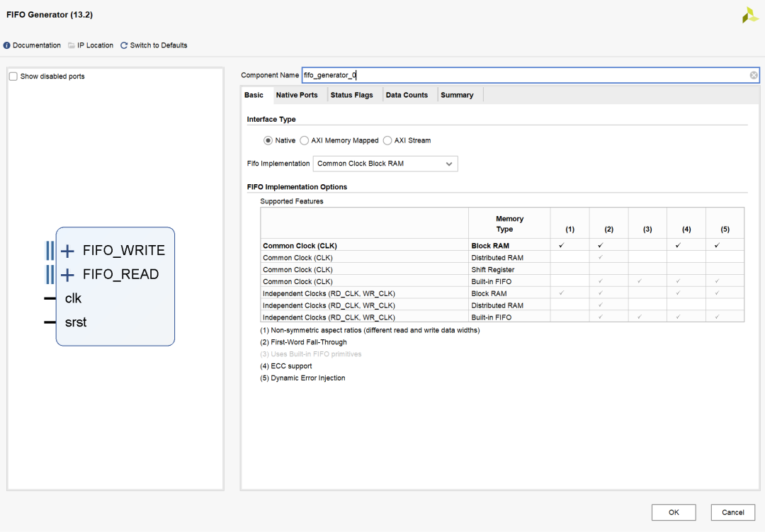Click the First-Word Fall-Through footnote text
The image size is (765, 532).
pyautogui.click(x=303, y=343)
